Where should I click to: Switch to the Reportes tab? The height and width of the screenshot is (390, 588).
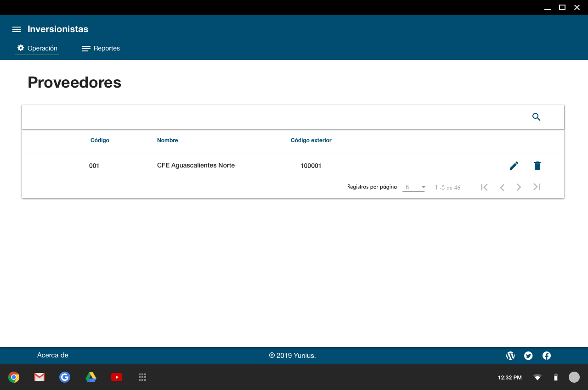pos(101,49)
